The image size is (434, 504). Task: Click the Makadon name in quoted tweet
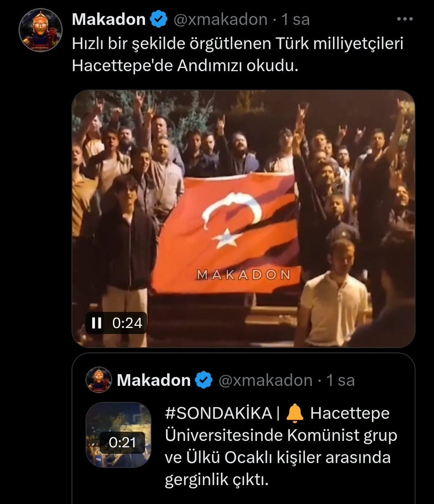(154, 380)
